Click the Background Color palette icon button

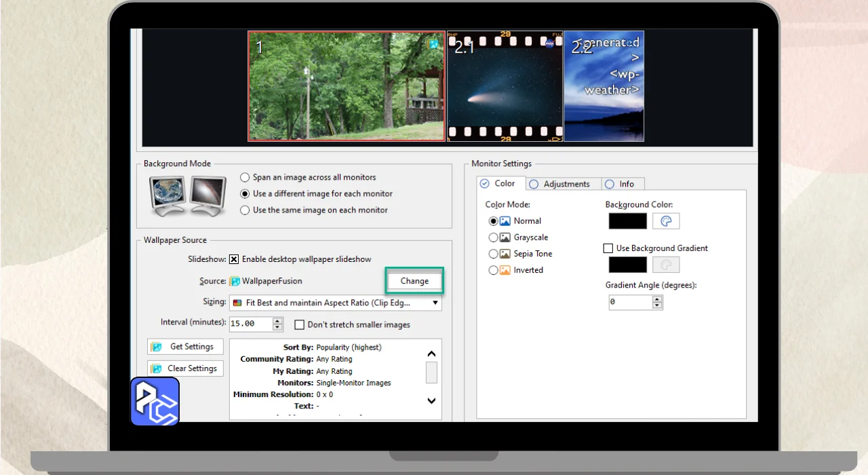point(666,221)
